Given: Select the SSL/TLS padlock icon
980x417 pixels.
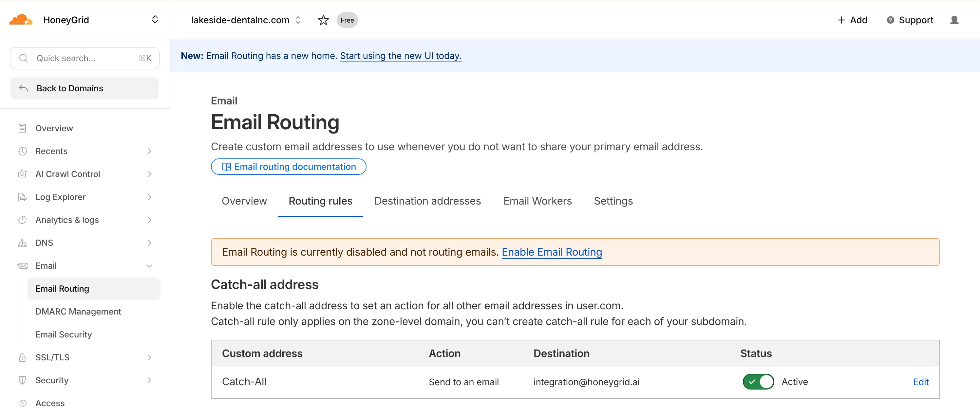Looking at the screenshot, I should 23,357.
